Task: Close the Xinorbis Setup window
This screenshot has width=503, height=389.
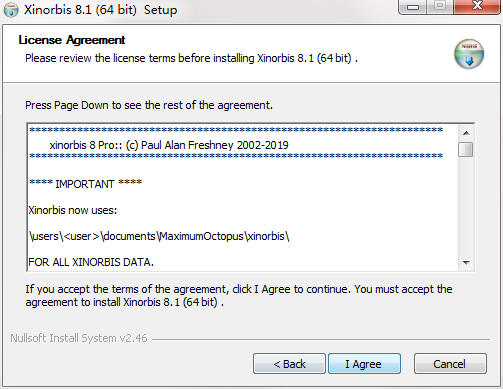Action: click(x=477, y=7)
